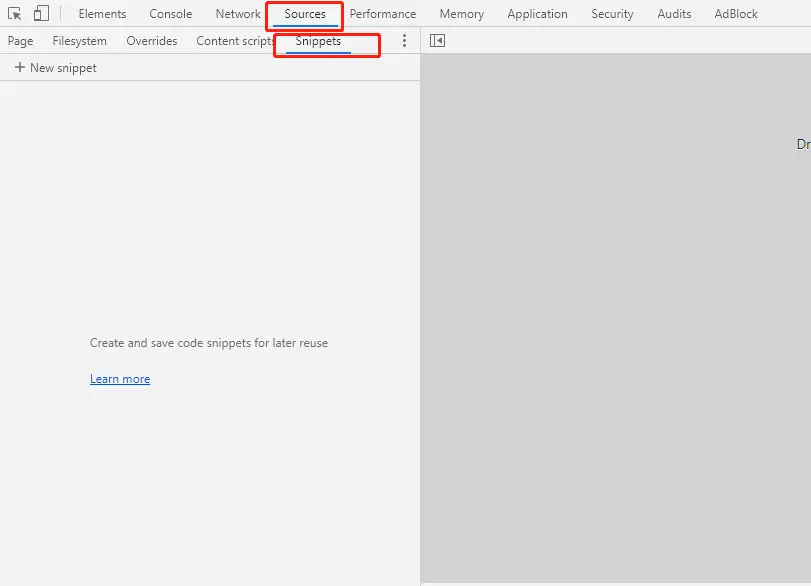Open the Overrides pane
This screenshot has width=811, height=586.
152,41
